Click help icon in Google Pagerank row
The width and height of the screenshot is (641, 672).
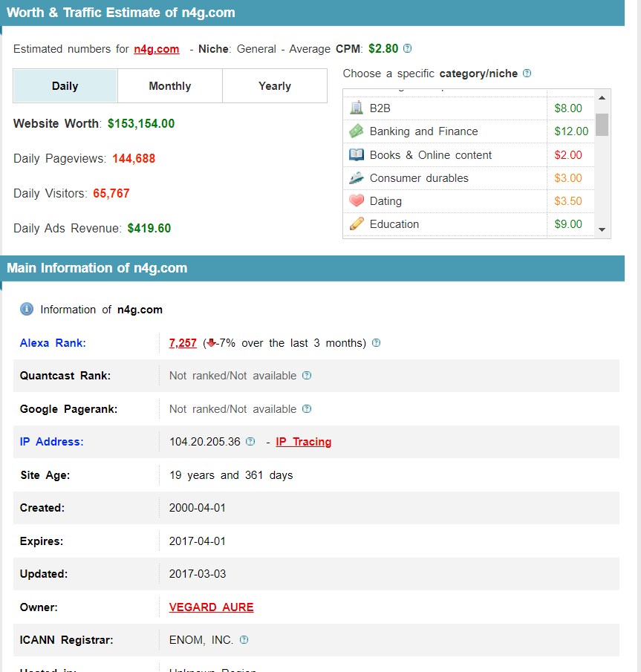click(307, 409)
